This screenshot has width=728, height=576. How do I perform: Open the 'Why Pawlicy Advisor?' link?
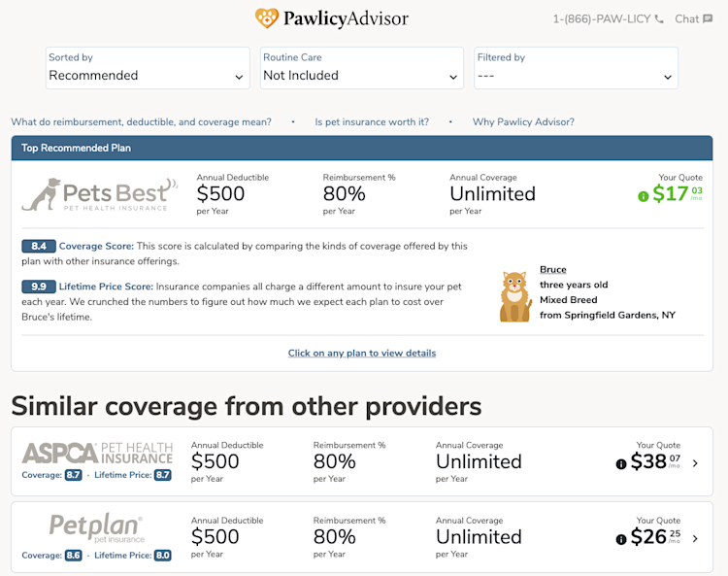tap(523, 121)
